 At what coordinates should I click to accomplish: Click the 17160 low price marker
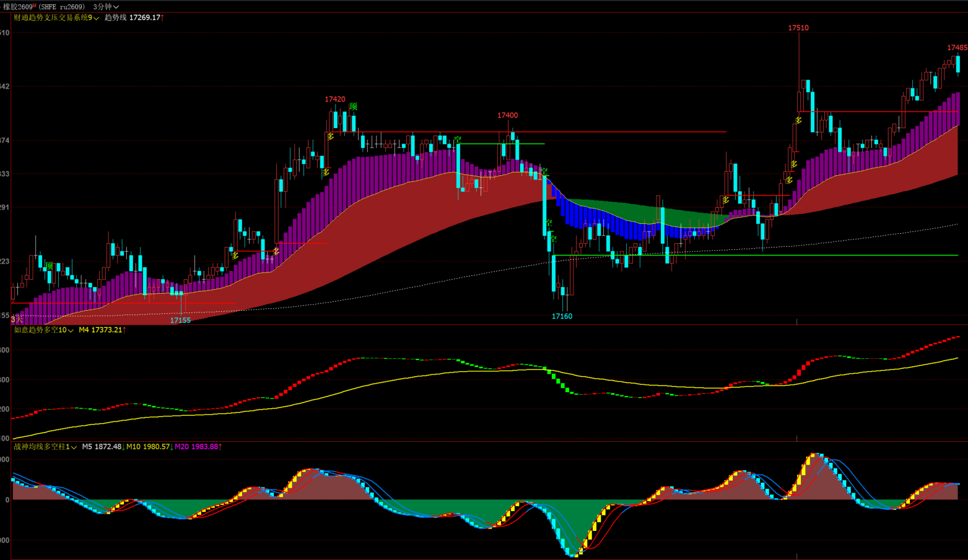click(562, 316)
